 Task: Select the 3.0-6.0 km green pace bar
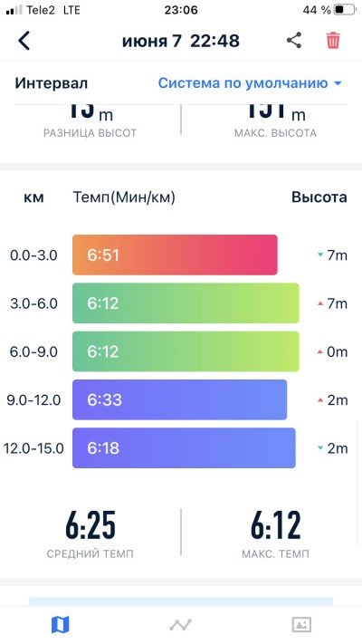pos(186,303)
